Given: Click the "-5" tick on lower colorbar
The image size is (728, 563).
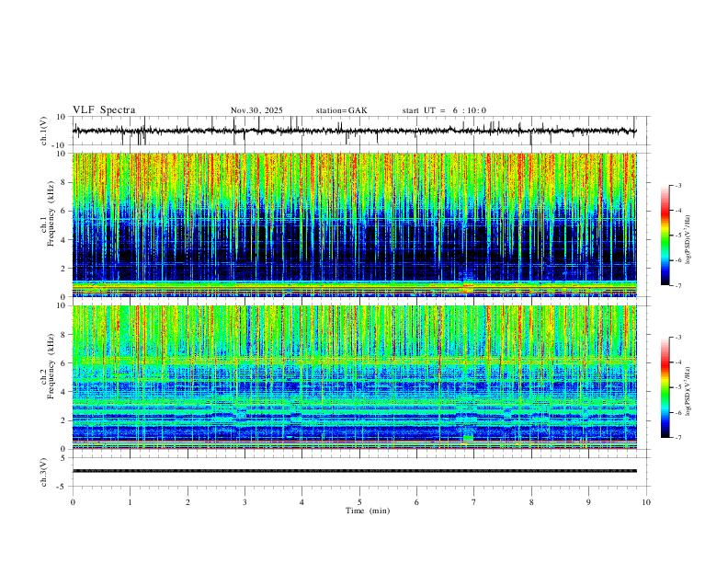Looking at the screenshot, I should (678, 387).
